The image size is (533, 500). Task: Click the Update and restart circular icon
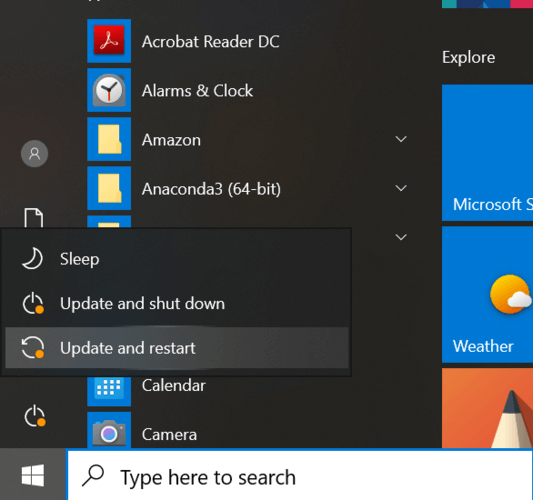click(x=33, y=348)
